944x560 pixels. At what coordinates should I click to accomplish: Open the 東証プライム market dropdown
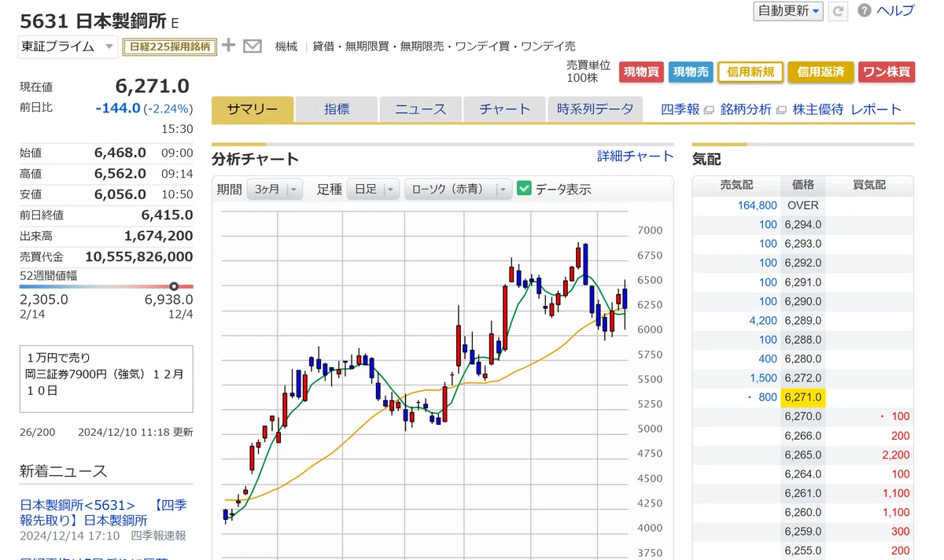point(68,46)
